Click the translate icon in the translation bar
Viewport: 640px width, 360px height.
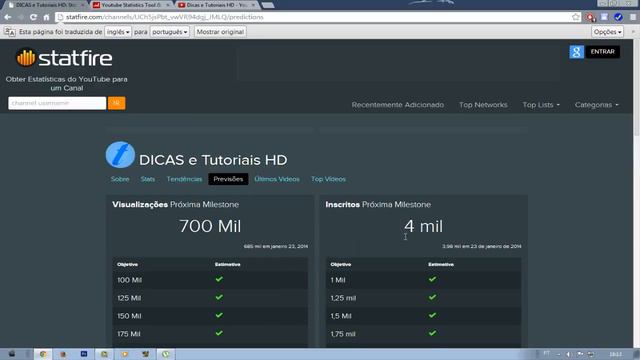tap(10, 32)
